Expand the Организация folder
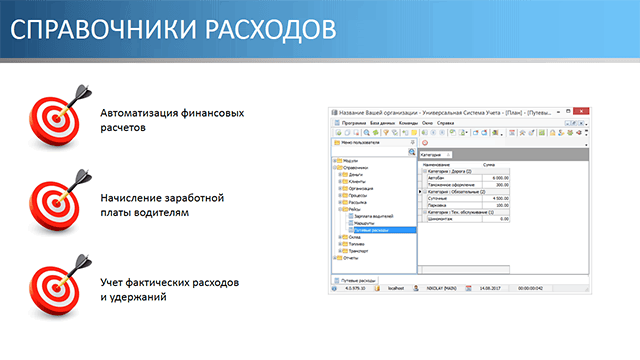The image size is (640, 360). point(340,189)
